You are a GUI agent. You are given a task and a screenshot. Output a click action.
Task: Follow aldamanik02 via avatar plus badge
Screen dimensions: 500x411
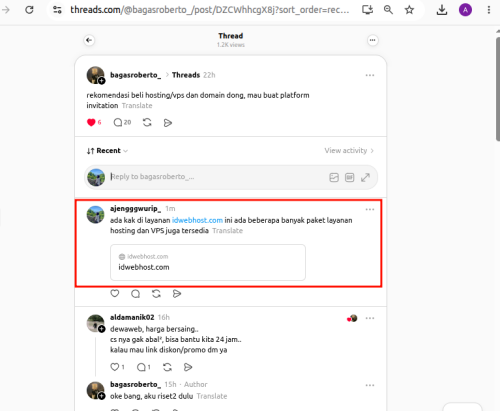click(102, 329)
